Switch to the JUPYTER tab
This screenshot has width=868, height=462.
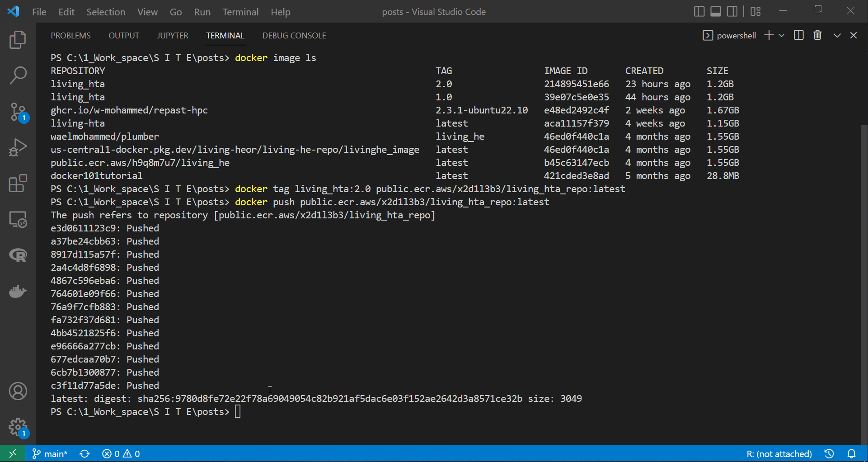click(x=173, y=35)
